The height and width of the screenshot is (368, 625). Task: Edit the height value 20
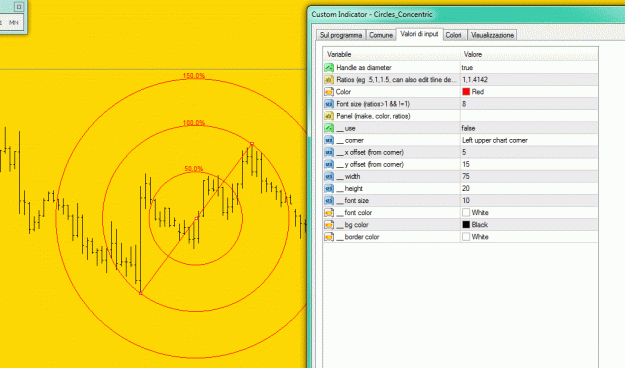[x=529, y=189]
